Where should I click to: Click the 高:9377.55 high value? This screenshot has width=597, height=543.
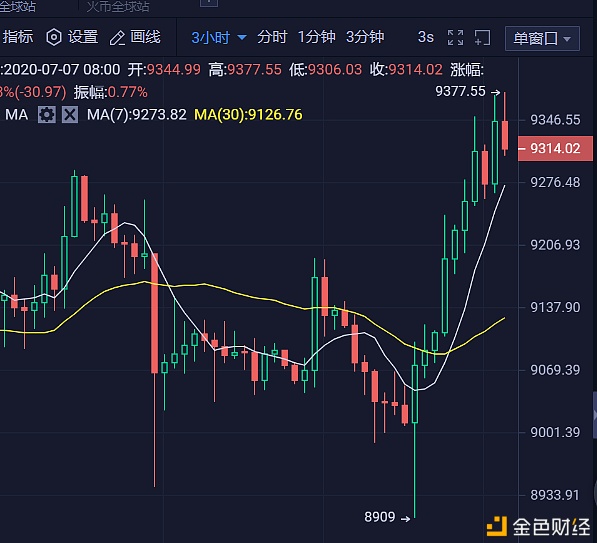pyautogui.click(x=245, y=70)
